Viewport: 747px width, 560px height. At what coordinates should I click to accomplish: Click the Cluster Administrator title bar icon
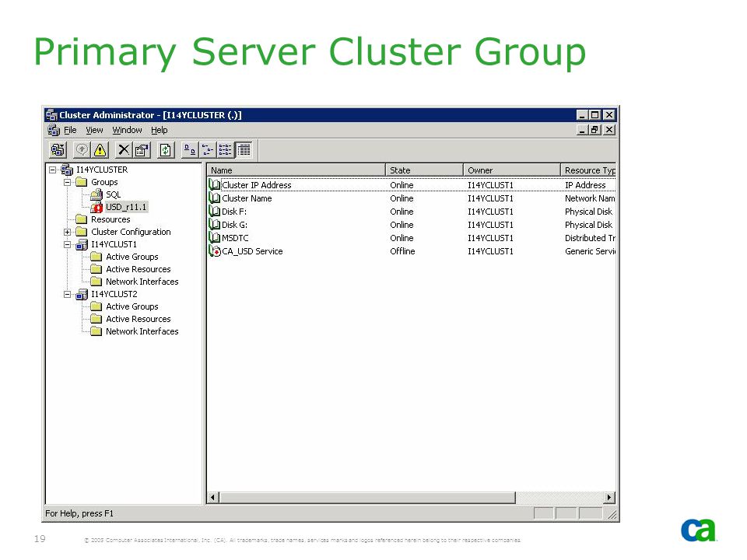pyautogui.click(x=51, y=115)
